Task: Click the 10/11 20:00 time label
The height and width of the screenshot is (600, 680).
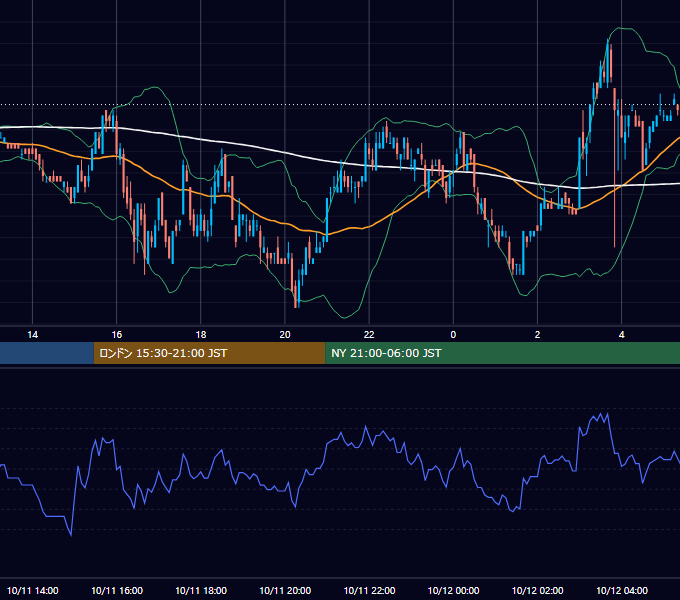Action: pos(285,590)
